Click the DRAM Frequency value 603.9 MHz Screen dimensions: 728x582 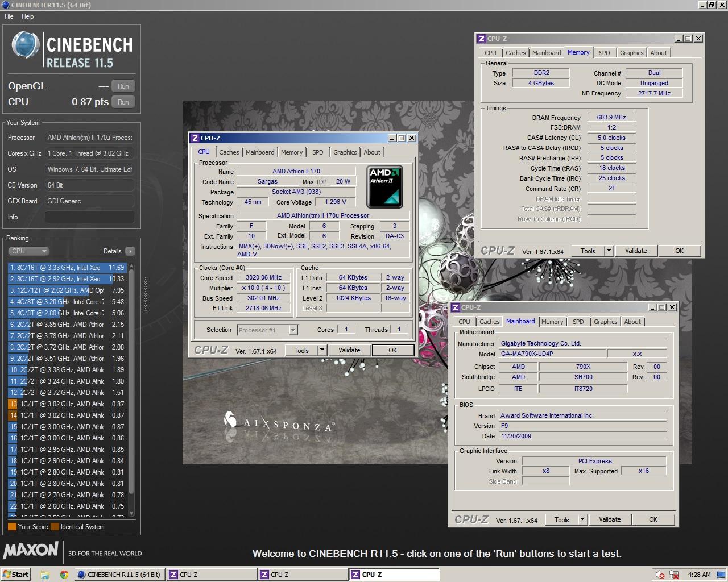click(611, 117)
